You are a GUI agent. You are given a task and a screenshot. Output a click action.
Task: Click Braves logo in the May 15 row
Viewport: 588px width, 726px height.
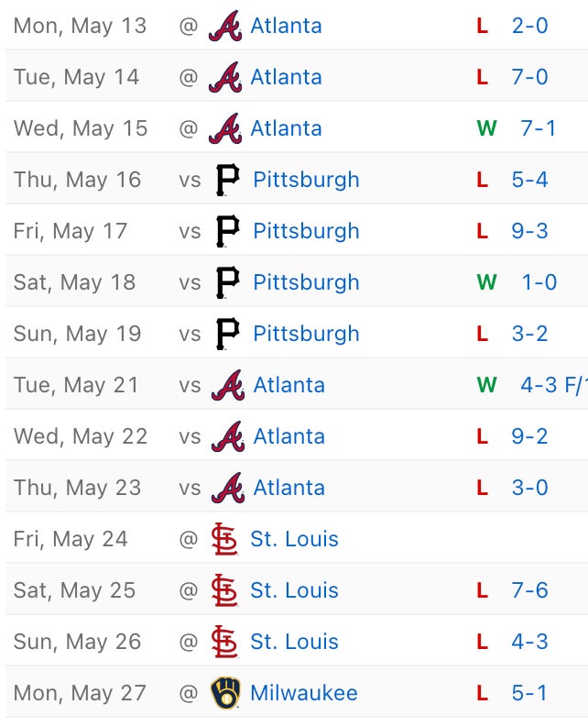coord(224,128)
